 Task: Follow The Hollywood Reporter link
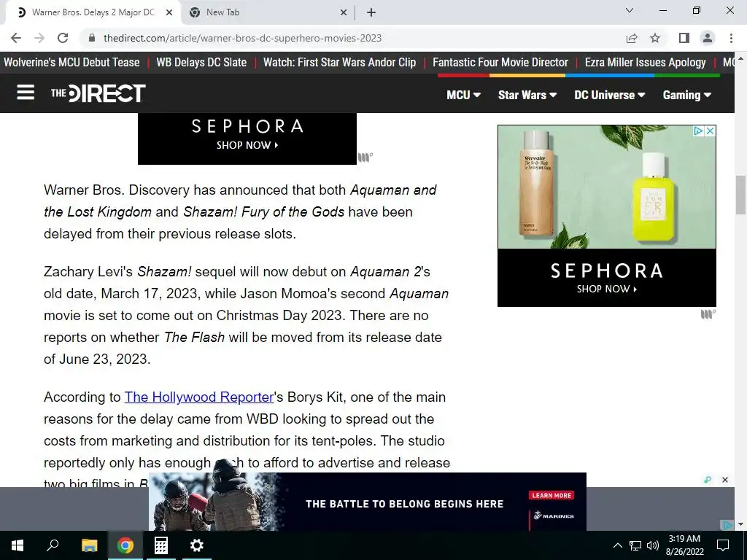point(199,397)
